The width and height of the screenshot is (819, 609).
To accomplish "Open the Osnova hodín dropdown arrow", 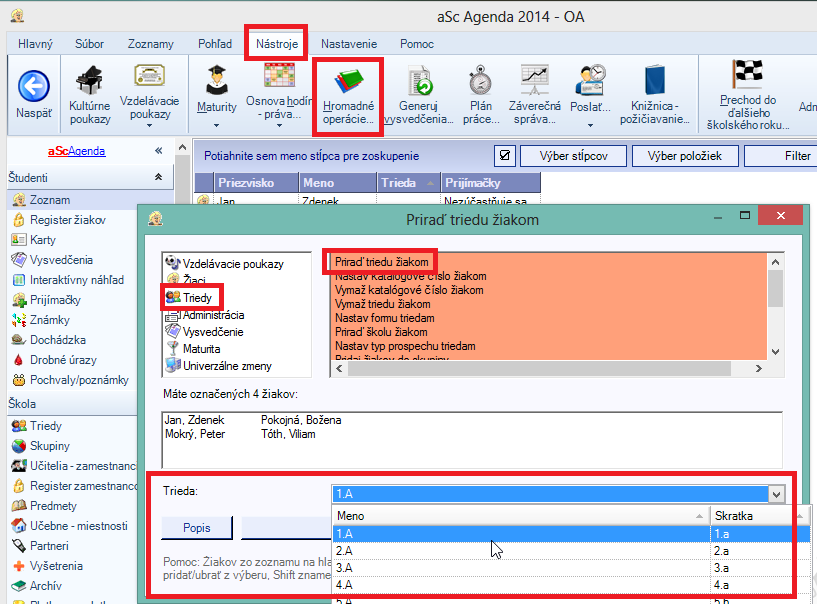I will click(x=279, y=125).
